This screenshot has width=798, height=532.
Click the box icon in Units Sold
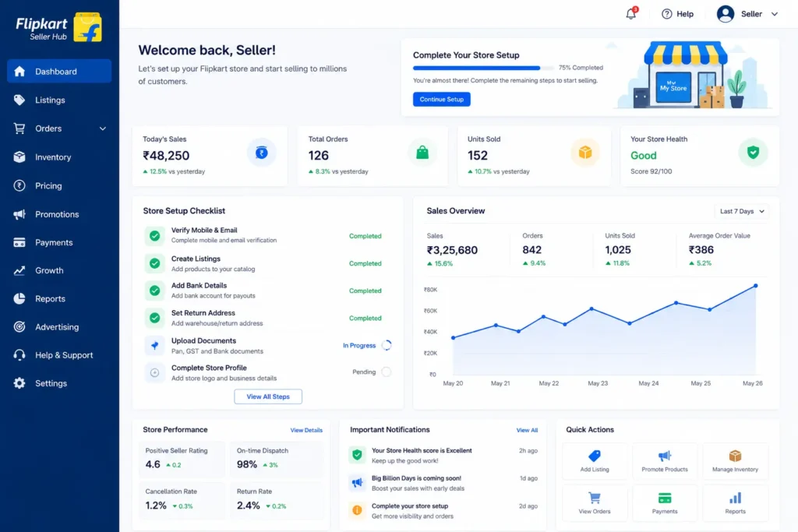click(x=584, y=152)
